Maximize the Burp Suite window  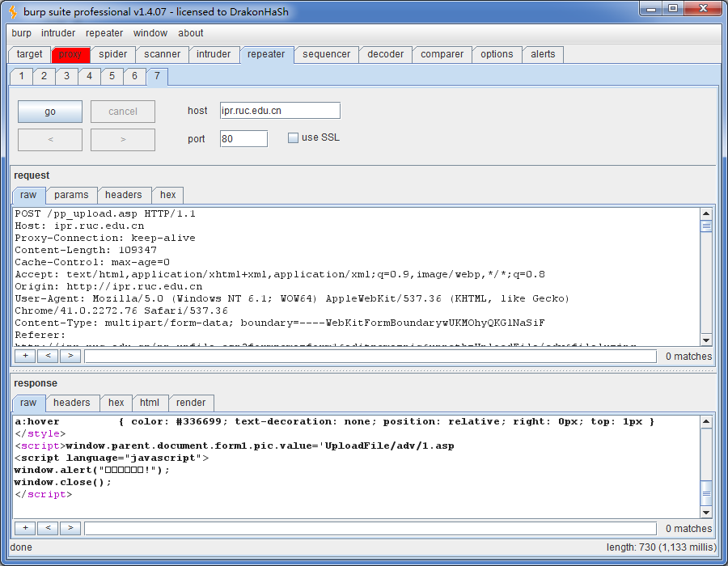(x=673, y=9)
